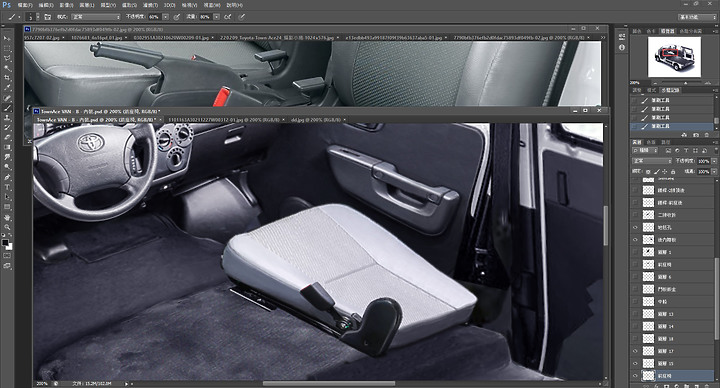720x388 pixels.
Task: Select the Zoom tool
Action: (x=7, y=227)
